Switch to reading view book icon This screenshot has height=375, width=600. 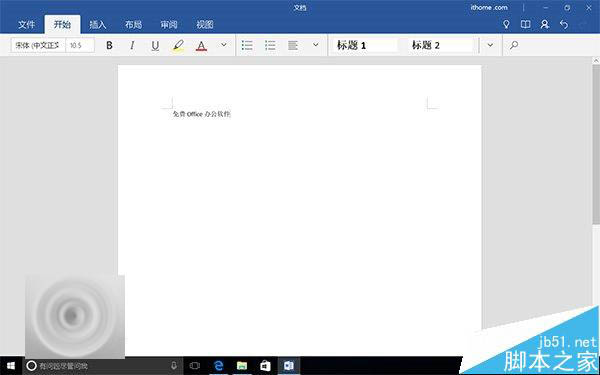click(x=525, y=24)
